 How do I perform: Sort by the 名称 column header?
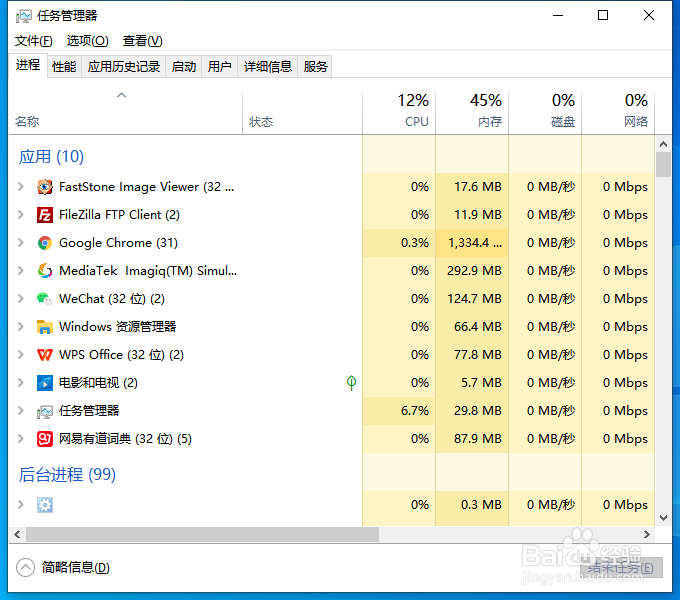pos(125,112)
